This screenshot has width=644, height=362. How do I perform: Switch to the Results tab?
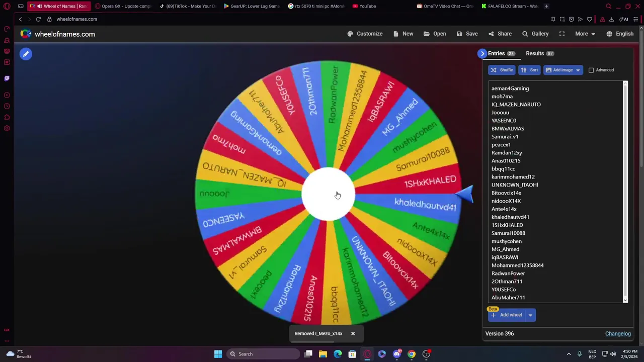(x=539, y=53)
